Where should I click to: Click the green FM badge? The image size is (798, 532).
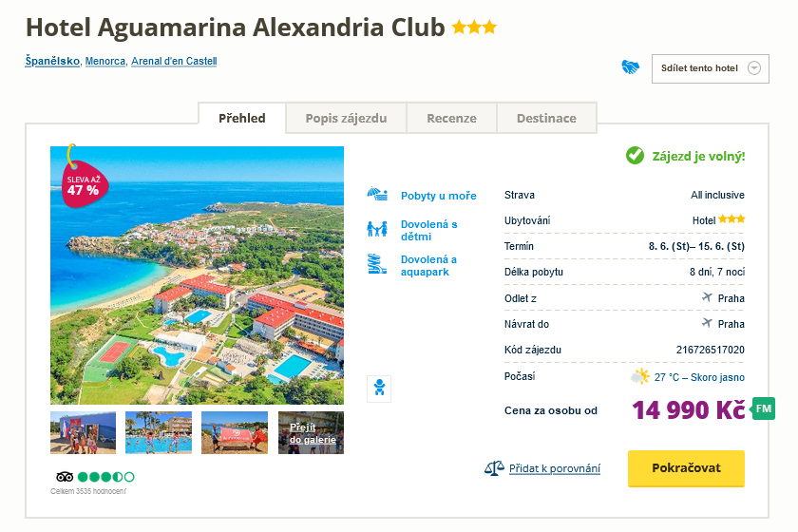pos(764,410)
